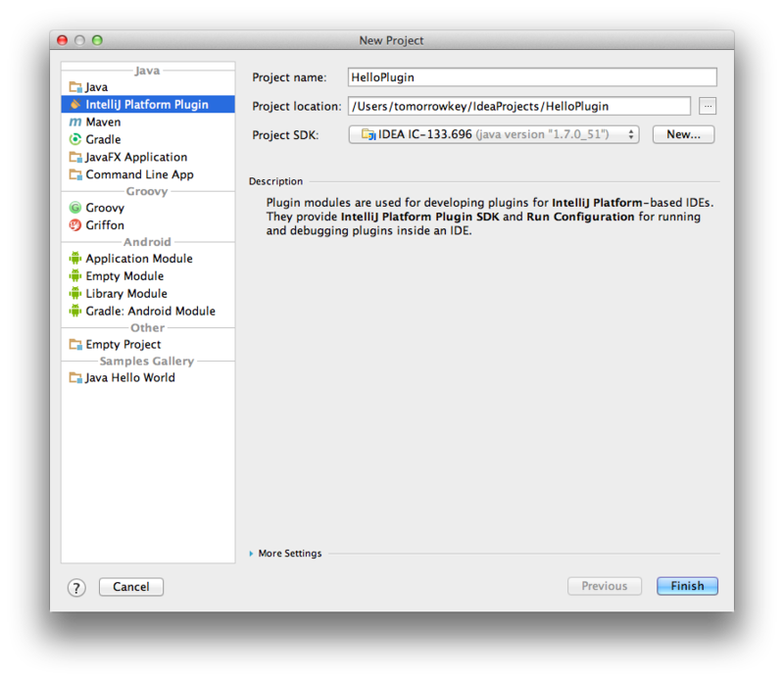Click the 'Description' section heading
Viewport: 784px width, 681px height.
click(x=276, y=181)
